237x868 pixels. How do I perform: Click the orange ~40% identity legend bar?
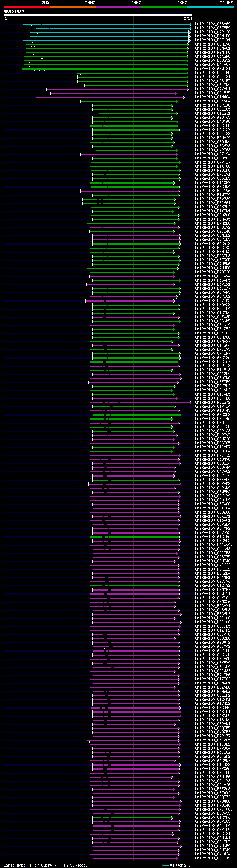73,7
